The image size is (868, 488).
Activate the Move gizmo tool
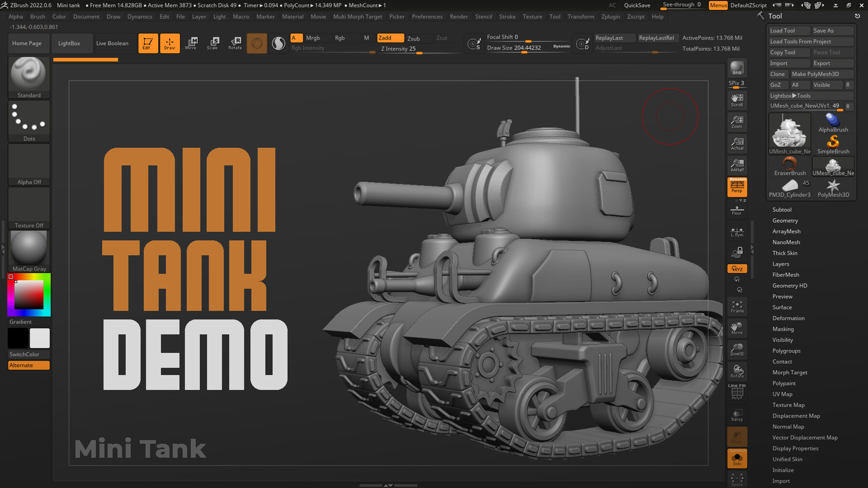pyautogui.click(x=191, y=43)
